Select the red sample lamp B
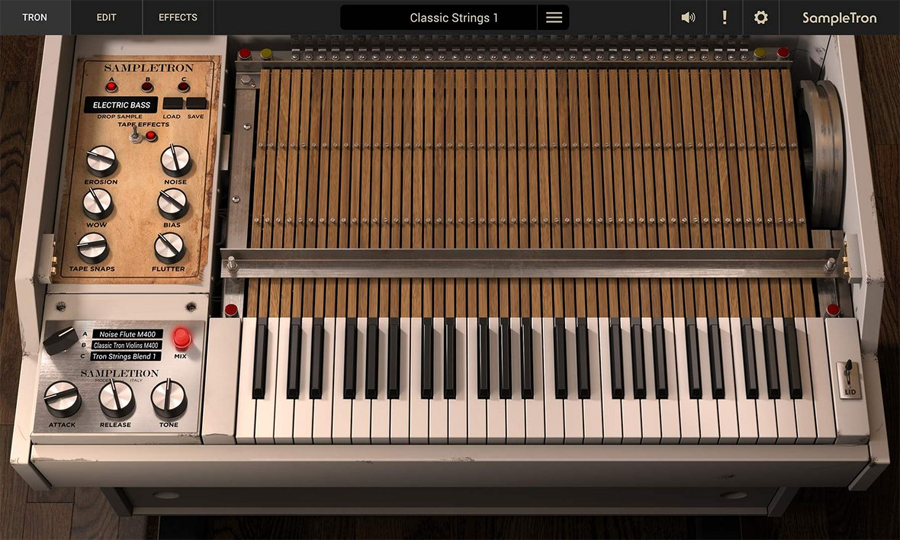 148,87
